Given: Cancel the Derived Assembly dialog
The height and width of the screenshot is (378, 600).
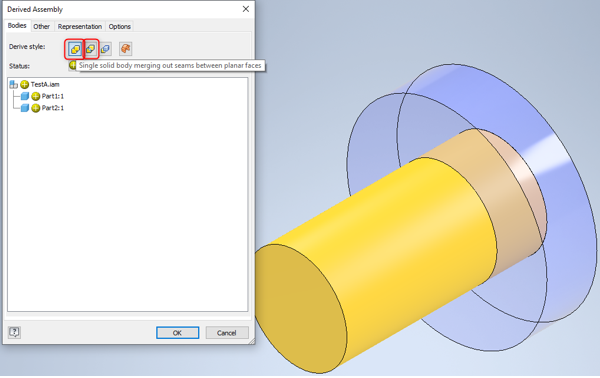Looking at the screenshot, I should (227, 333).
